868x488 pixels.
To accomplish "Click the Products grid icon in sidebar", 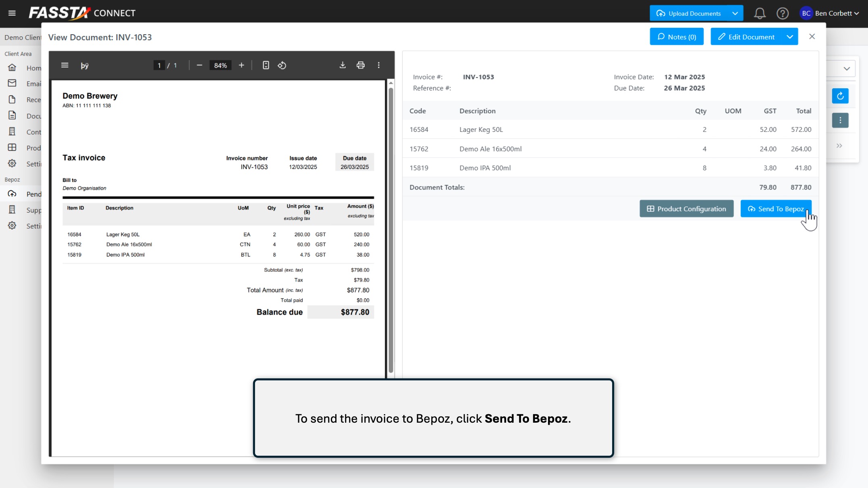I will 12,148.
